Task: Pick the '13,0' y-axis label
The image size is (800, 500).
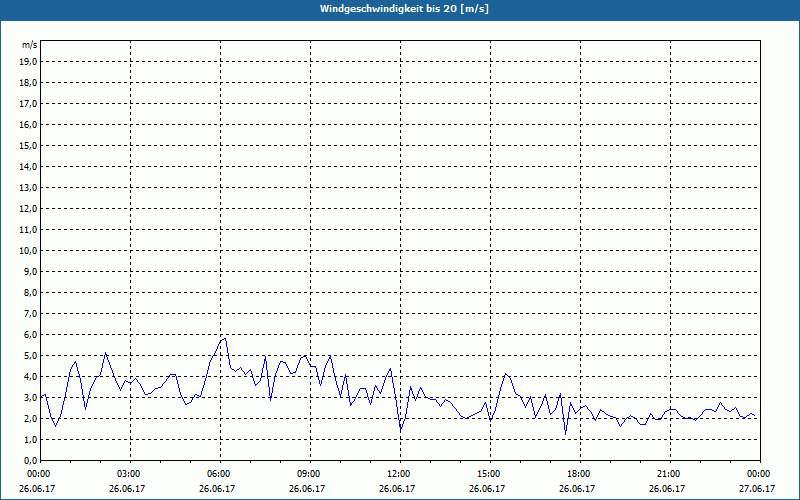Action: [28, 187]
